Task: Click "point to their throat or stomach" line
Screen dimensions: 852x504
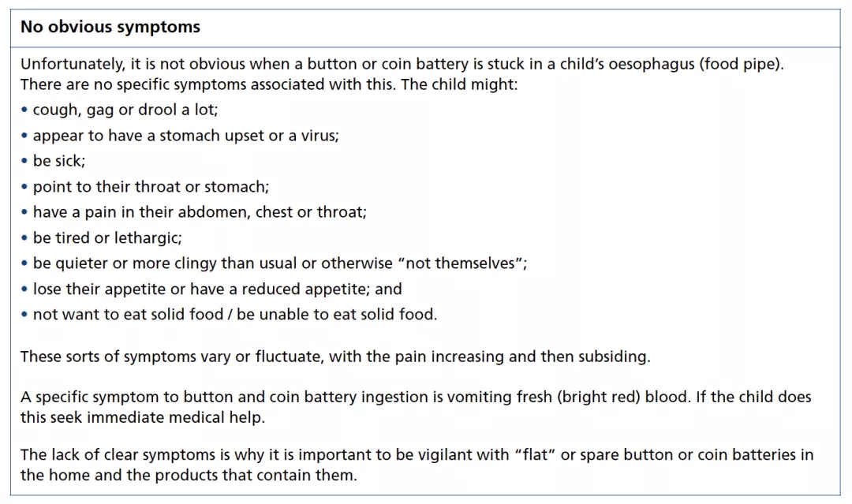Action: tap(151, 187)
